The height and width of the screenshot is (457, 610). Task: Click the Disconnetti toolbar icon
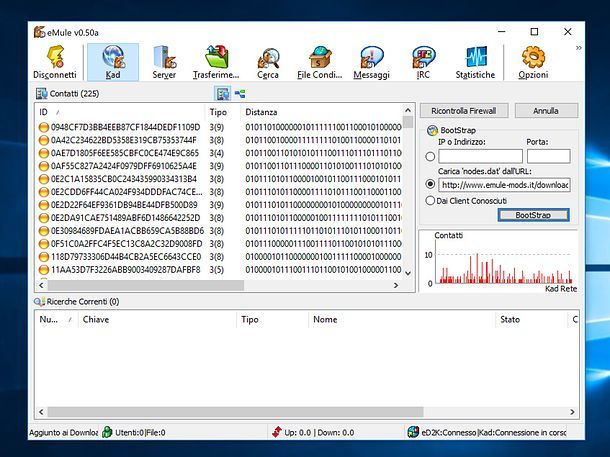53,62
